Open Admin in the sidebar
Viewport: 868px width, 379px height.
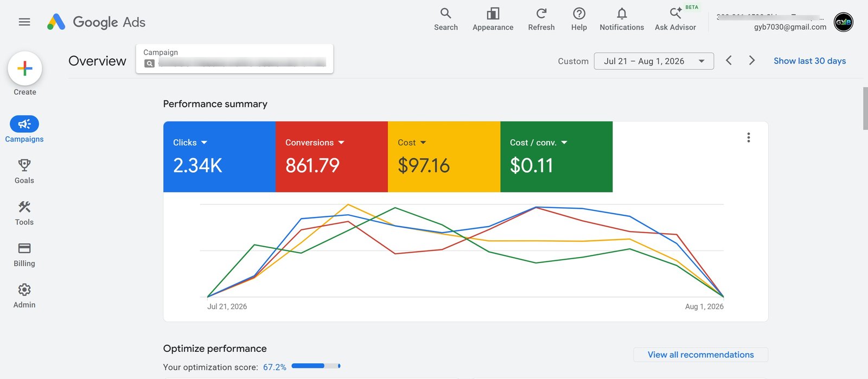point(24,296)
